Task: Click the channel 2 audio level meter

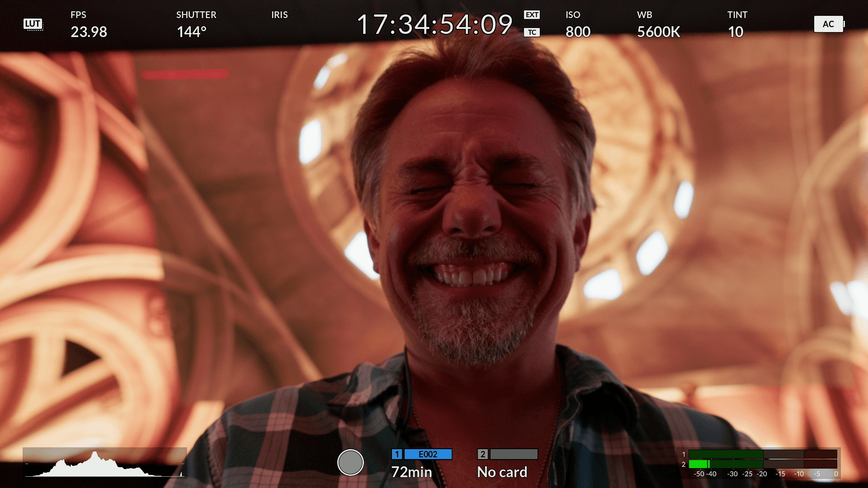Action: (x=762, y=464)
